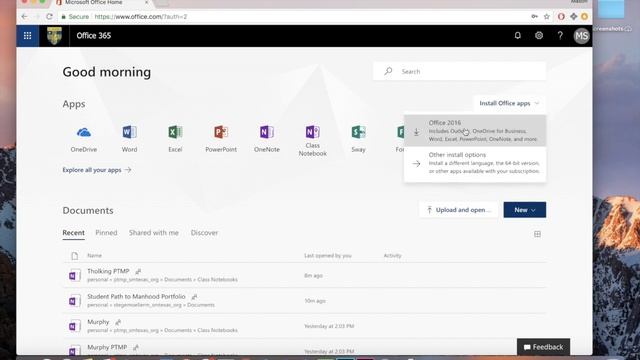The width and height of the screenshot is (640, 360).
Task: Click the Opera extension icon
Action: (561, 17)
